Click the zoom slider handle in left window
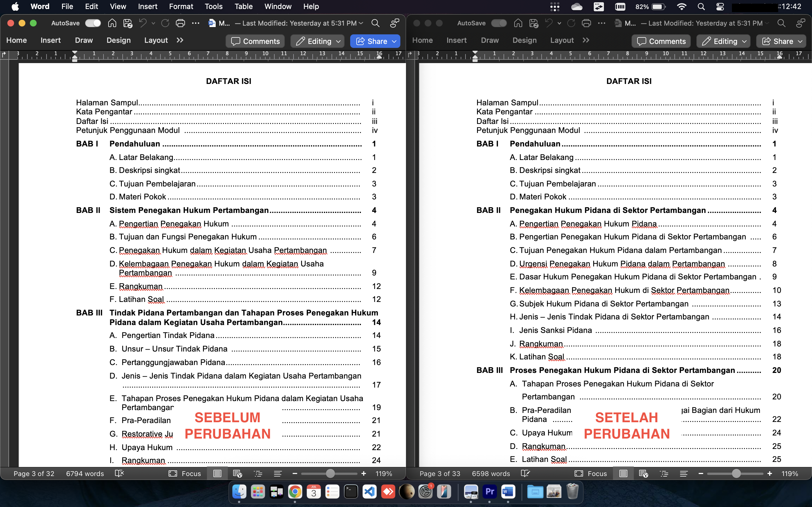Image resolution: width=812 pixels, height=507 pixels. (x=330, y=473)
